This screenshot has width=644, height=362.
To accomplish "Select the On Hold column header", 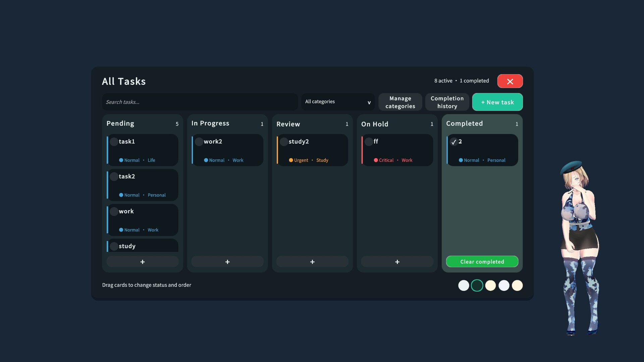I will pos(375,124).
